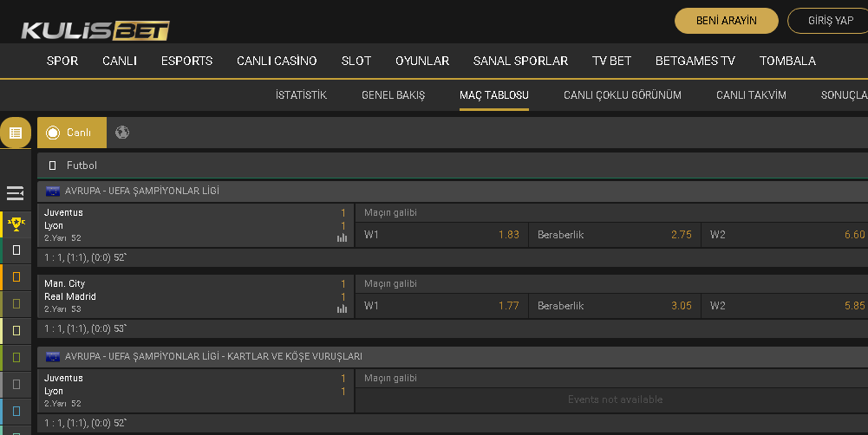Open the OYUNLAR menu item
868x435 pixels.
(422, 61)
